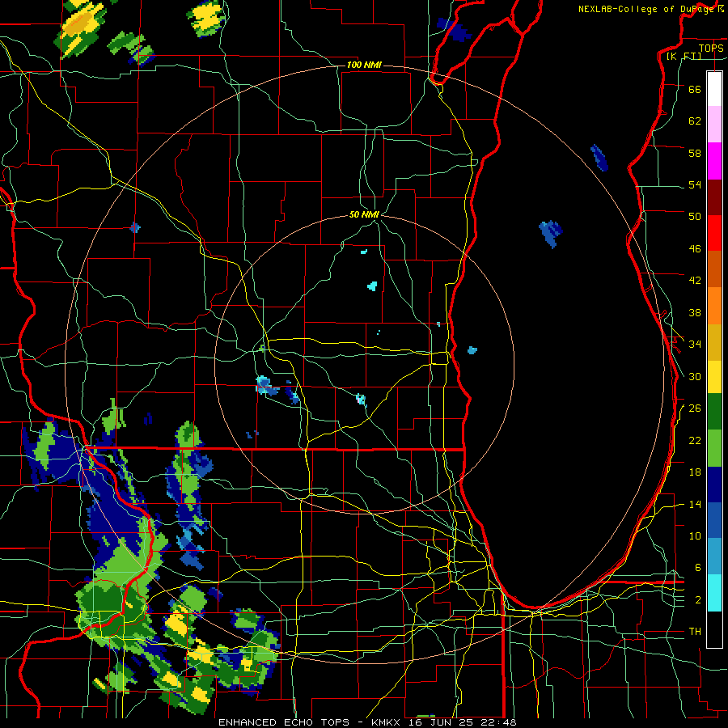
Task: Click the '14' legend value
Action: 695,504
